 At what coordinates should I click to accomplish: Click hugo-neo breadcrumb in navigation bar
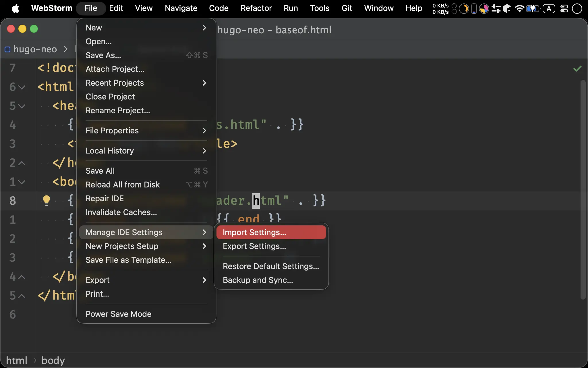tap(35, 49)
